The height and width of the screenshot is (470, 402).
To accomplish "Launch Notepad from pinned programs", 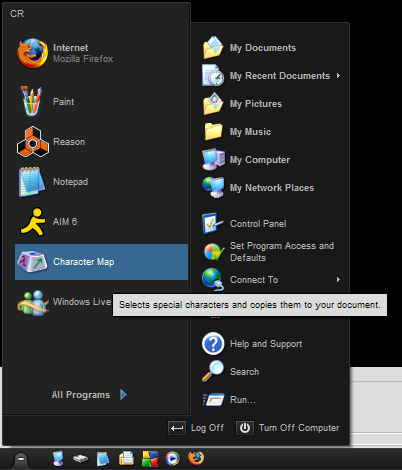I will click(101, 182).
